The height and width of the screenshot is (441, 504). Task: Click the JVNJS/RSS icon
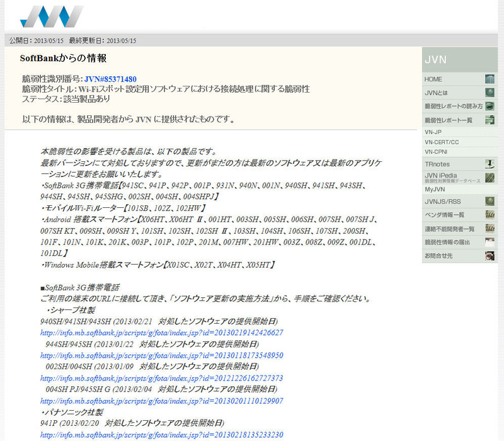490,202
